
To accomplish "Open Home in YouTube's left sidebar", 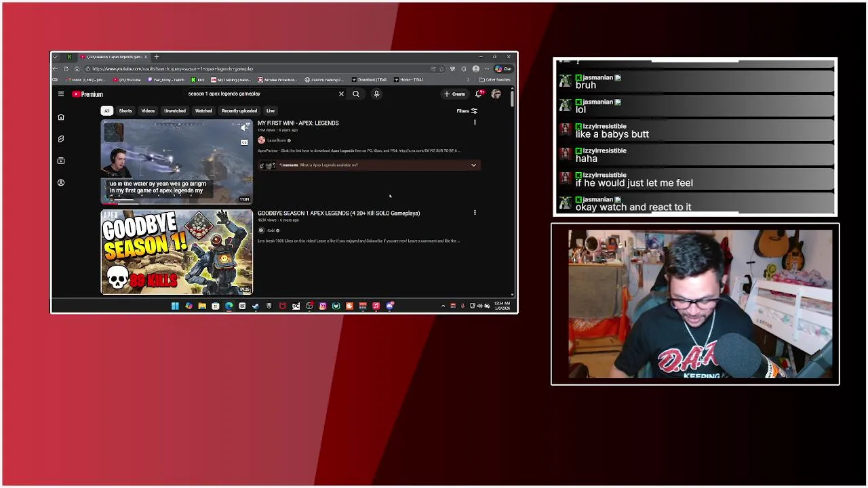I will pyautogui.click(x=61, y=117).
